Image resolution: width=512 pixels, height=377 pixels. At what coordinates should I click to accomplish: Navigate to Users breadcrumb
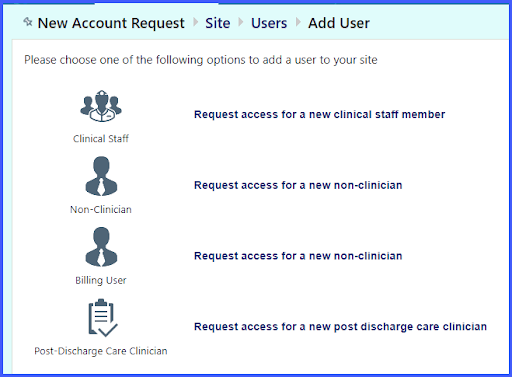coord(269,23)
